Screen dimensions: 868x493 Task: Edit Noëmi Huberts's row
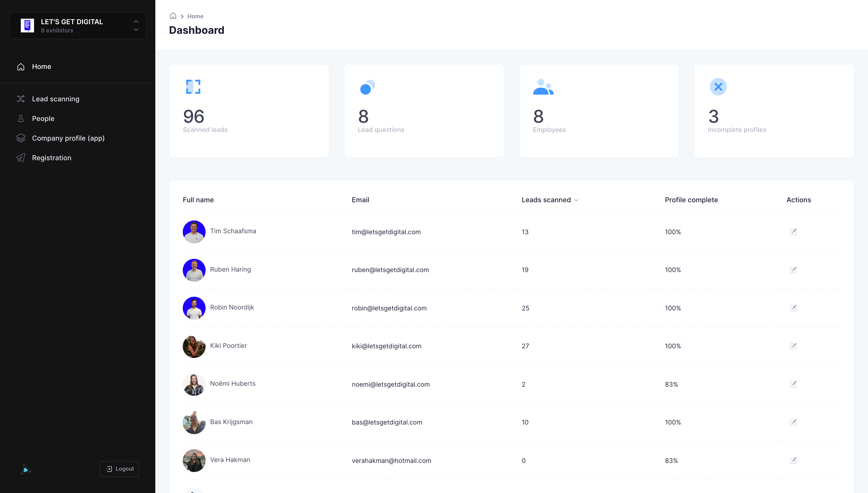(793, 384)
